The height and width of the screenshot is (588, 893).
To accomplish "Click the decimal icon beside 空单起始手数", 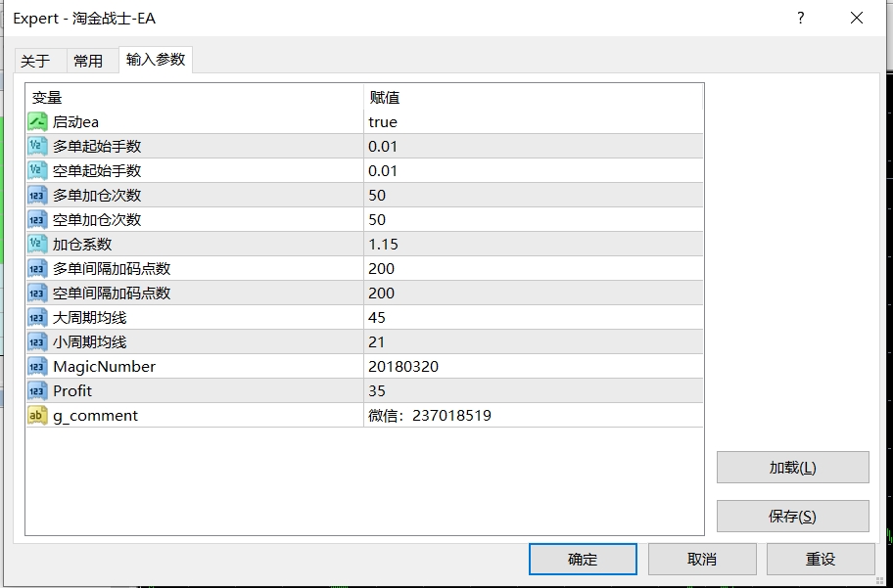I will tap(38, 170).
